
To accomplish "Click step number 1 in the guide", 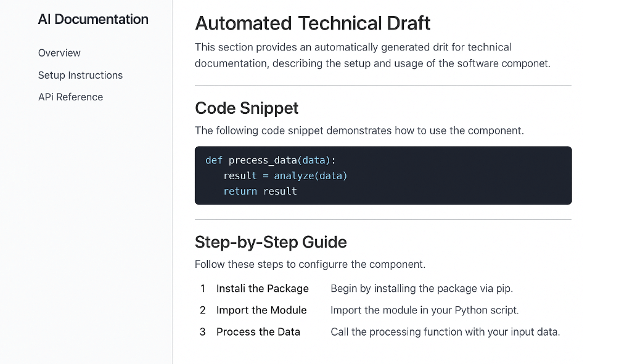I will pyautogui.click(x=203, y=288).
